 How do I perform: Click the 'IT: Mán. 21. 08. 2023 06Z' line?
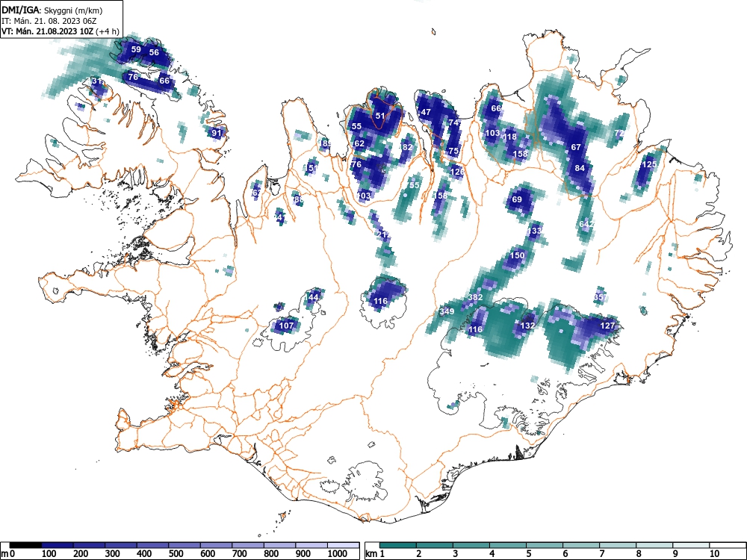coord(49,21)
